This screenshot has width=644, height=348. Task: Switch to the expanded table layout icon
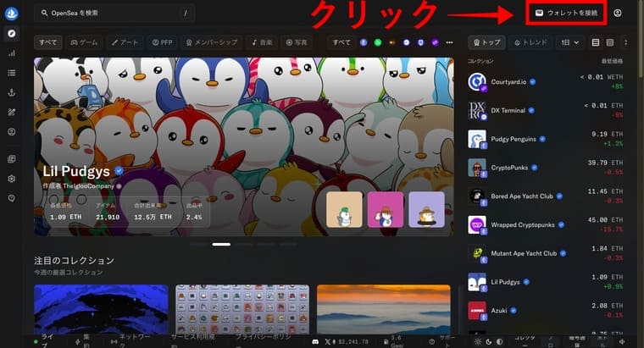[596, 42]
